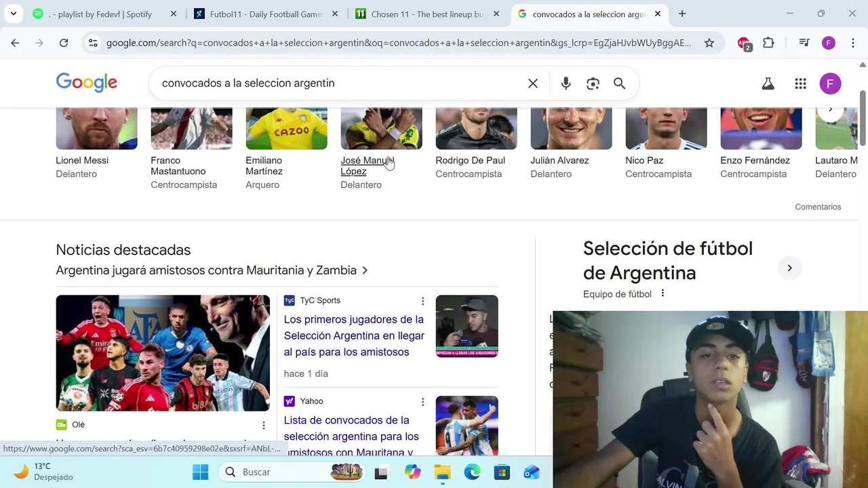View site information icon in address bar

pyautogui.click(x=93, y=43)
